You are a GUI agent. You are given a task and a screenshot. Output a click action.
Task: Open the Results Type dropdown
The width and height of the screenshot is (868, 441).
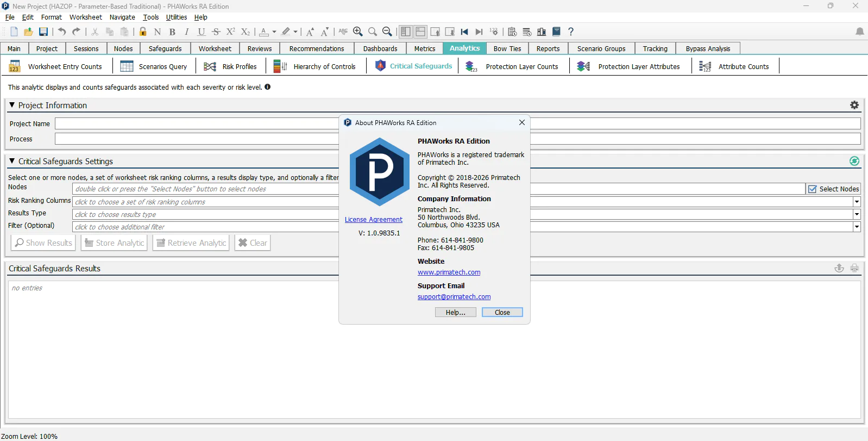coord(857,214)
